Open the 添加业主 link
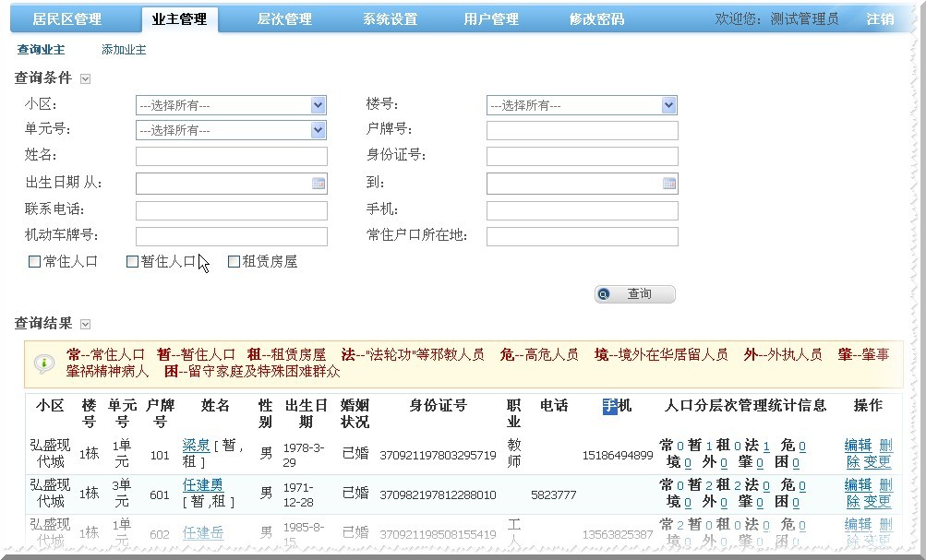The image size is (926, 560). point(124,50)
